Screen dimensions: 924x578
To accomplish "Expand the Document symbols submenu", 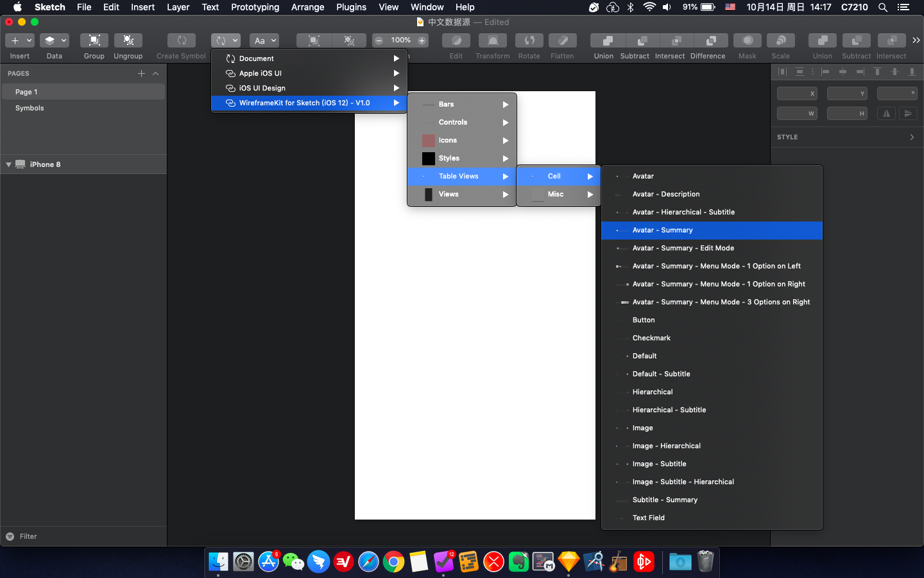I will [309, 58].
